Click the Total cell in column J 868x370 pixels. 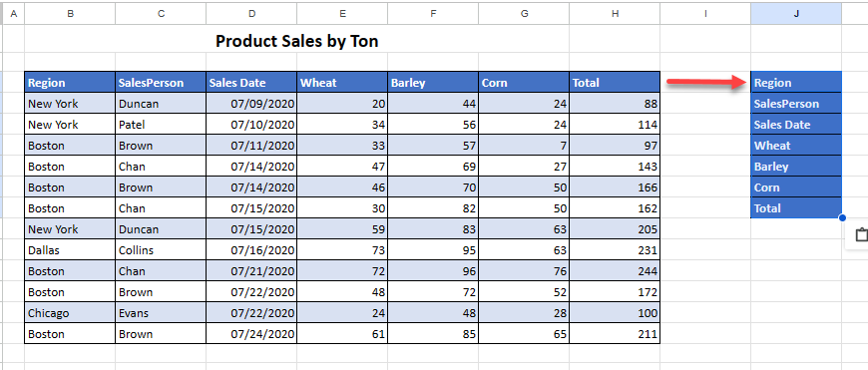(796, 208)
